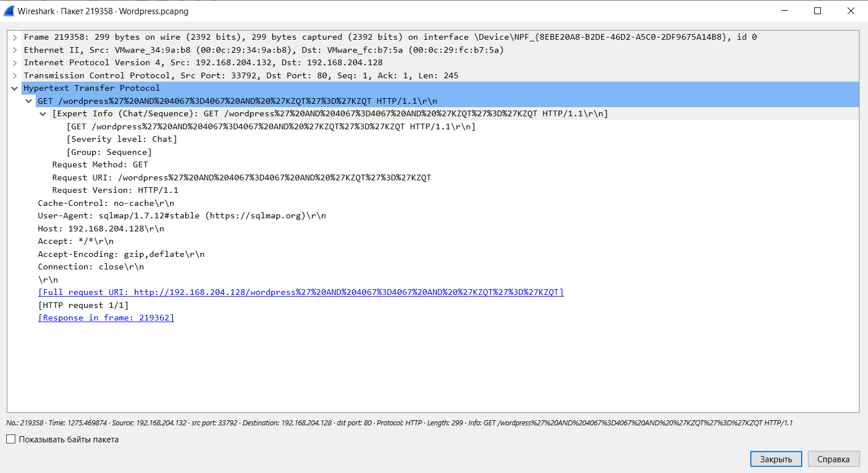Expand the Ethernet II row
This screenshot has width=868, height=473.
(15, 50)
